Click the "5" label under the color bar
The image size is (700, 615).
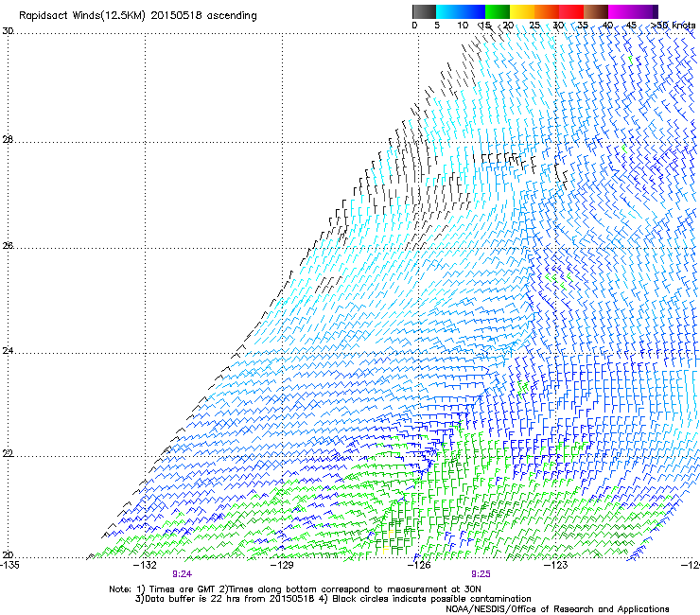pos(437,25)
